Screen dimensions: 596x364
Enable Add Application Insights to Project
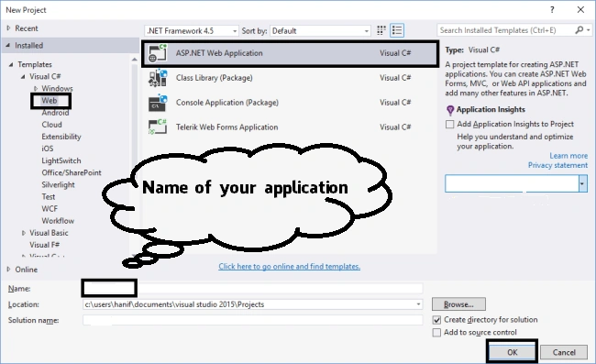(449, 125)
